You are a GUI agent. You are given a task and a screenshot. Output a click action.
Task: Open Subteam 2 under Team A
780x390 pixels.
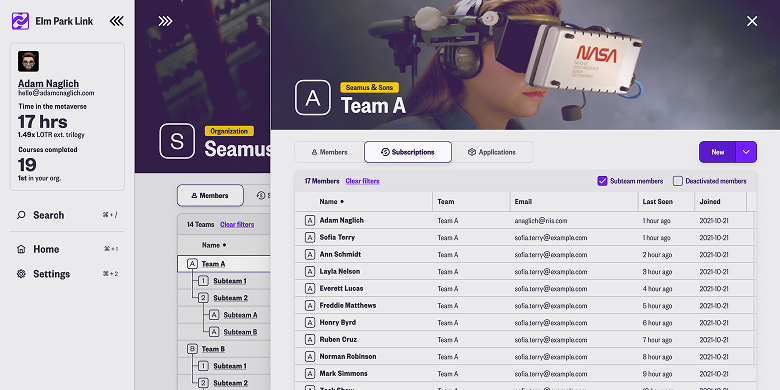(x=230, y=298)
